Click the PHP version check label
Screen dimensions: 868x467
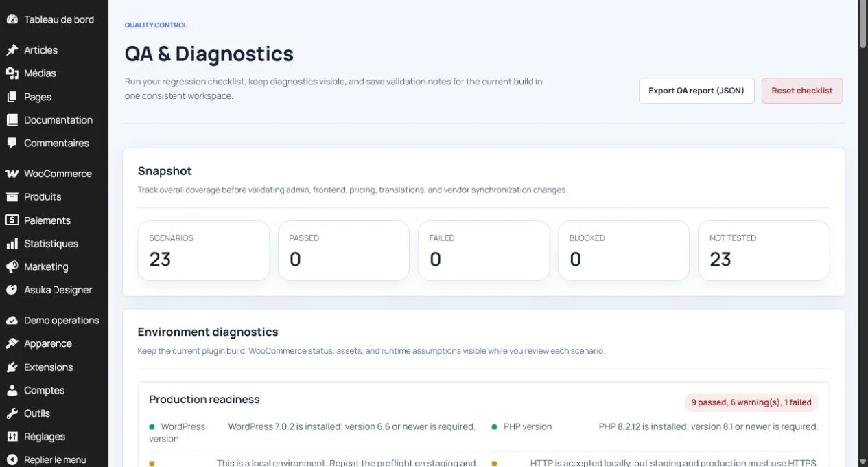click(528, 426)
